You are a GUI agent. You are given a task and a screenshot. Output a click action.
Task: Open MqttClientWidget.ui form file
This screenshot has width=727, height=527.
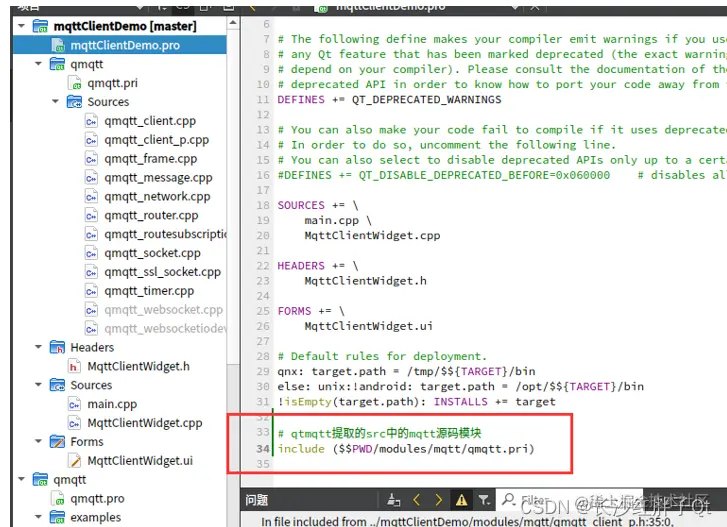[140, 461]
